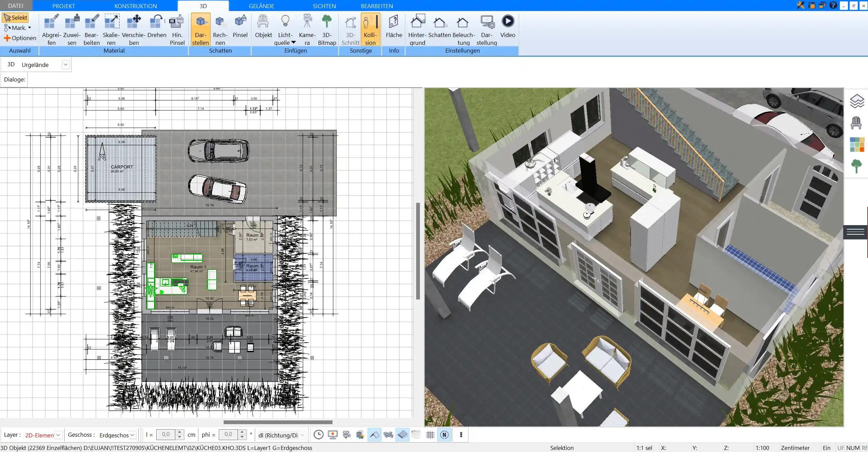Image resolution: width=868 pixels, height=452 pixels.
Task: Click the layered folders icon in bottom toolbar
Action: [360, 435]
